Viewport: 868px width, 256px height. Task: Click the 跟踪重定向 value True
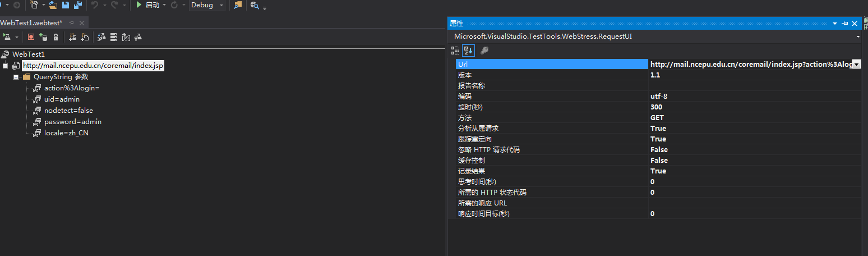(755, 139)
